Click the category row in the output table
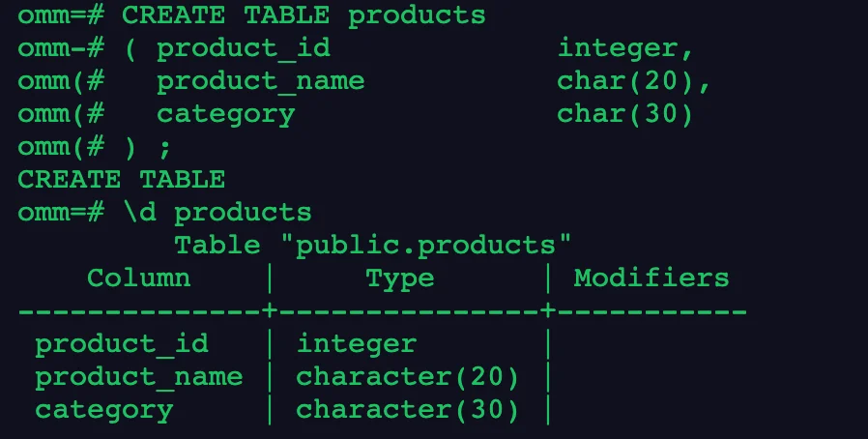The height and width of the screenshot is (439, 868). (x=104, y=409)
